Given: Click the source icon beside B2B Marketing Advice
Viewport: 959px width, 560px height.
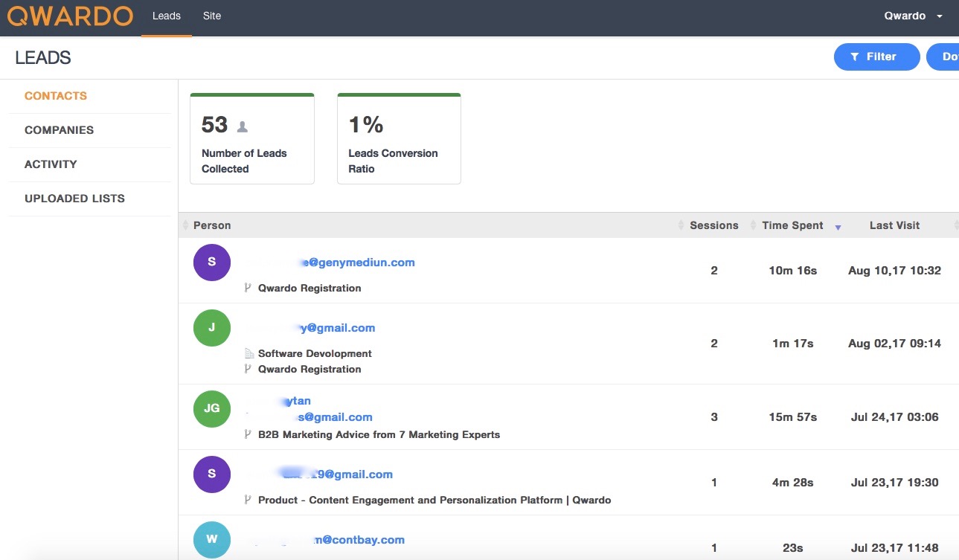Looking at the screenshot, I should (248, 434).
